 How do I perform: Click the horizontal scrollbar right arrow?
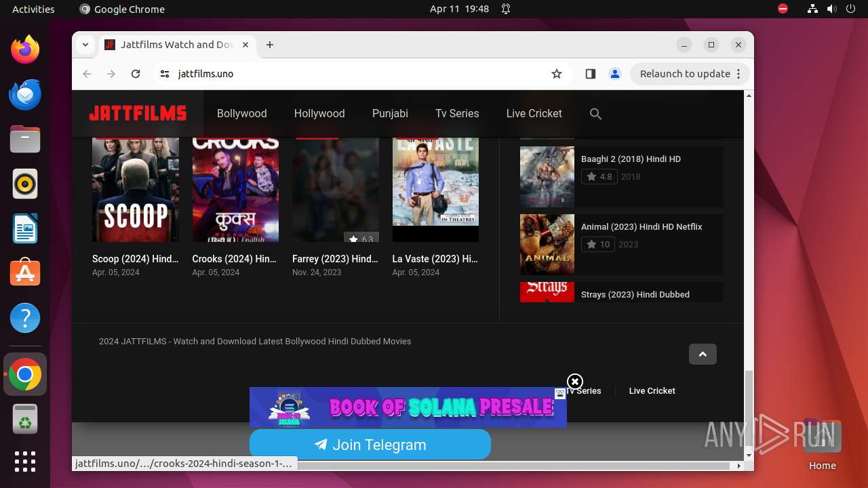pos(739,466)
